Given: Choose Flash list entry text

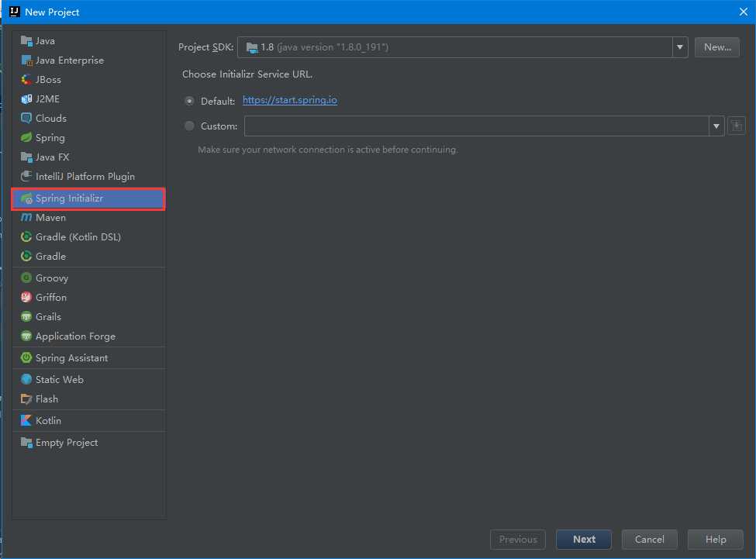Looking at the screenshot, I should click(47, 399).
